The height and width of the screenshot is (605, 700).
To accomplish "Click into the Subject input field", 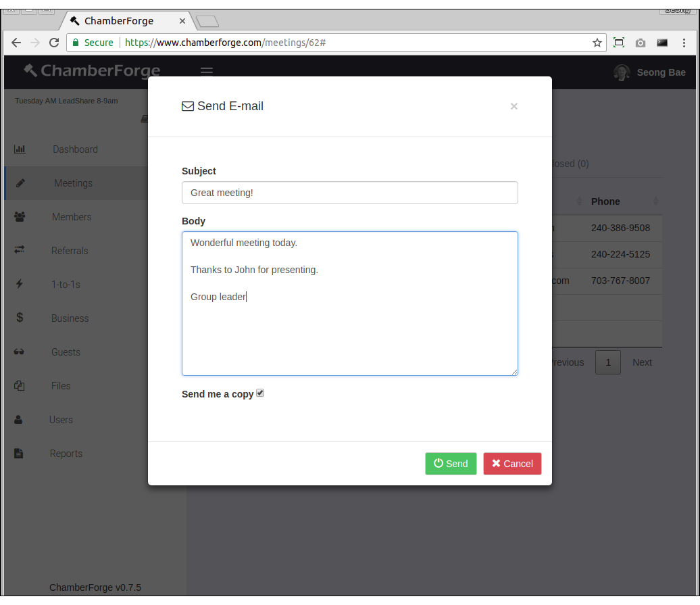I will pyautogui.click(x=349, y=193).
